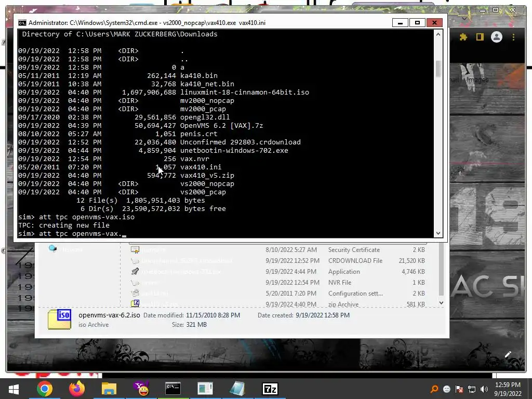532x399 pixels.
Task: Open Yahoo Messenger taskbar icon
Action: pyautogui.click(x=141, y=389)
